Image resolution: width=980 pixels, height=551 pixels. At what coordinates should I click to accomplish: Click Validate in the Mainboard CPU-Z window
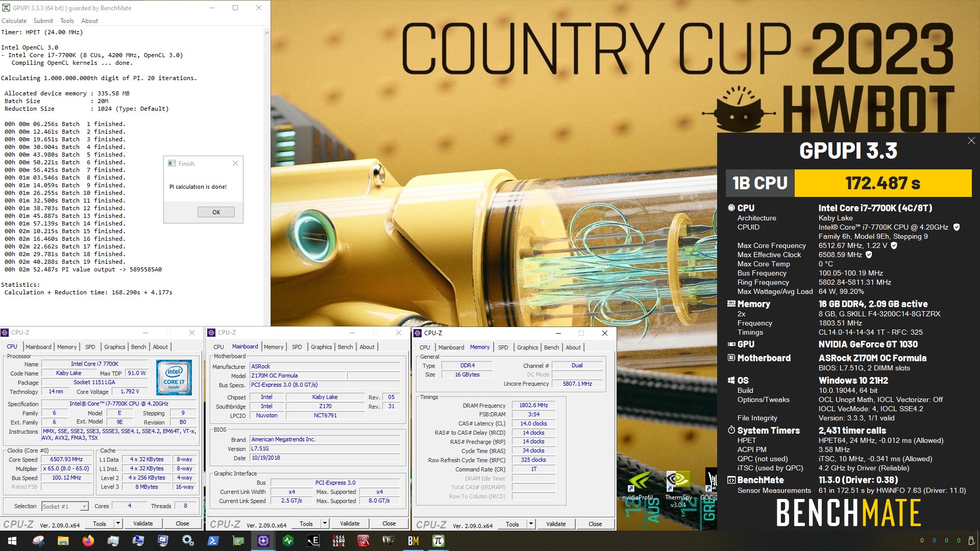[350, 523]
